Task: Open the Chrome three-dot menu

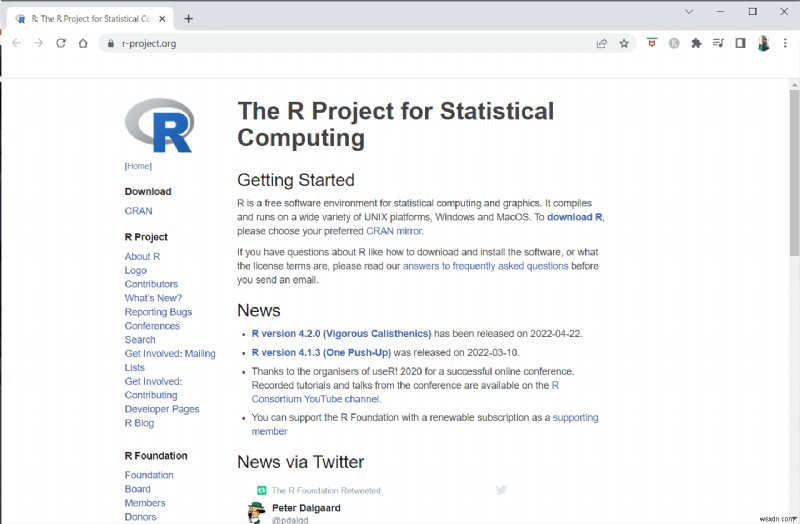Action: (x=785, y=43)
